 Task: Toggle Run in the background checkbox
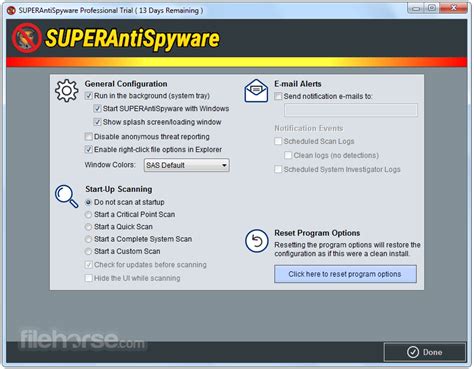[x=88, y=96]
